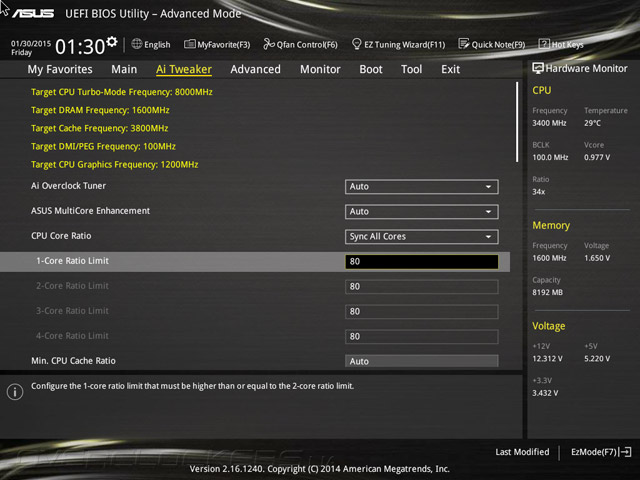Click the MyFavorite folder icon

coord(189,44)
